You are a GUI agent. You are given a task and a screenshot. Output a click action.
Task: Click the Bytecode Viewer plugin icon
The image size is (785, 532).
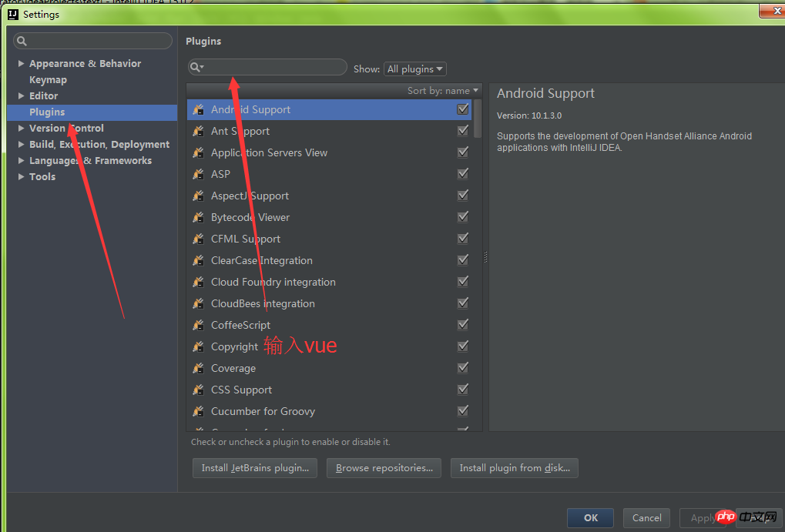[x=198, y=217]
